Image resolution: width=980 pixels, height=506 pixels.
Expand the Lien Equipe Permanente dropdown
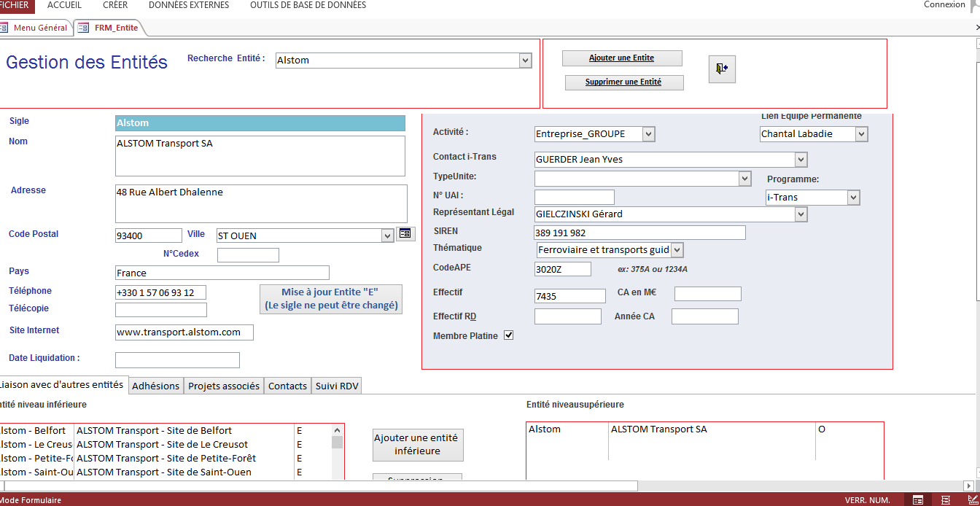pyautogui.click(x=862, y=134)
